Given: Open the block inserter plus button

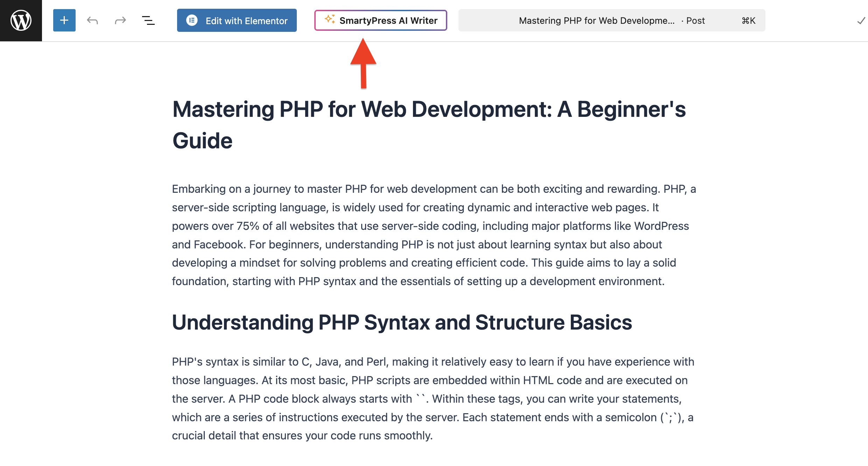Looking at the screenshot, I should [x=64, y=20].
